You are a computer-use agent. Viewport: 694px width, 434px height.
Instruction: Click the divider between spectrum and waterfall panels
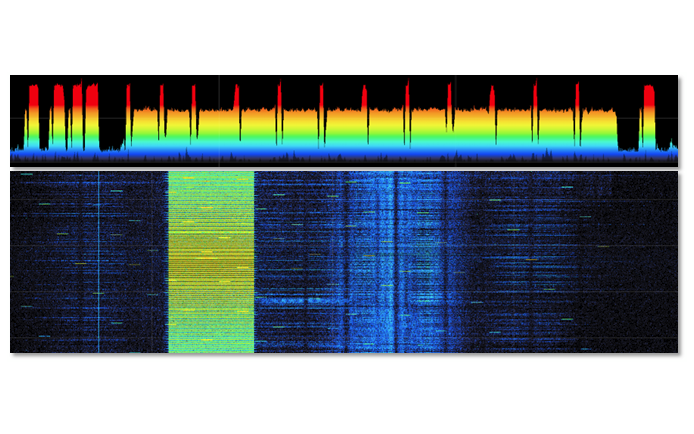pyautogui.click(x=344, y=168)
